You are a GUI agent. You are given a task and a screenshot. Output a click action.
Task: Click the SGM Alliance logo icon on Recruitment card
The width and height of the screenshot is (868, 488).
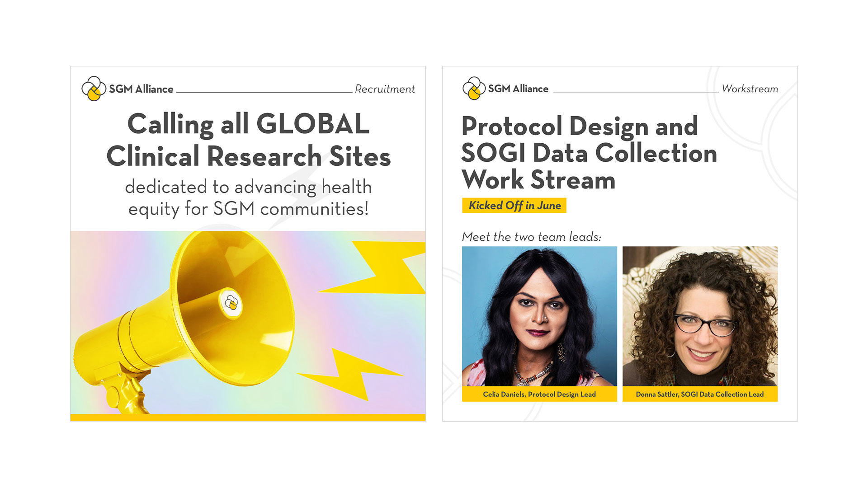(94, 89)
